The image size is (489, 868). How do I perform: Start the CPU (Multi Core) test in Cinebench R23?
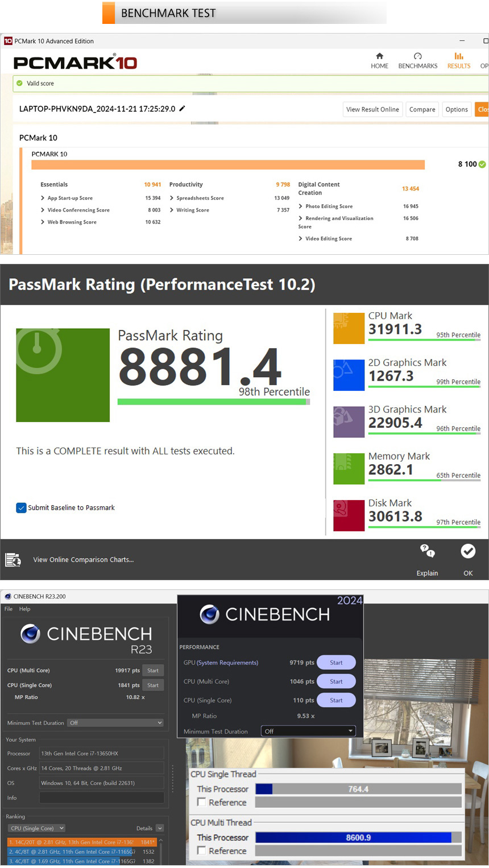153,670
